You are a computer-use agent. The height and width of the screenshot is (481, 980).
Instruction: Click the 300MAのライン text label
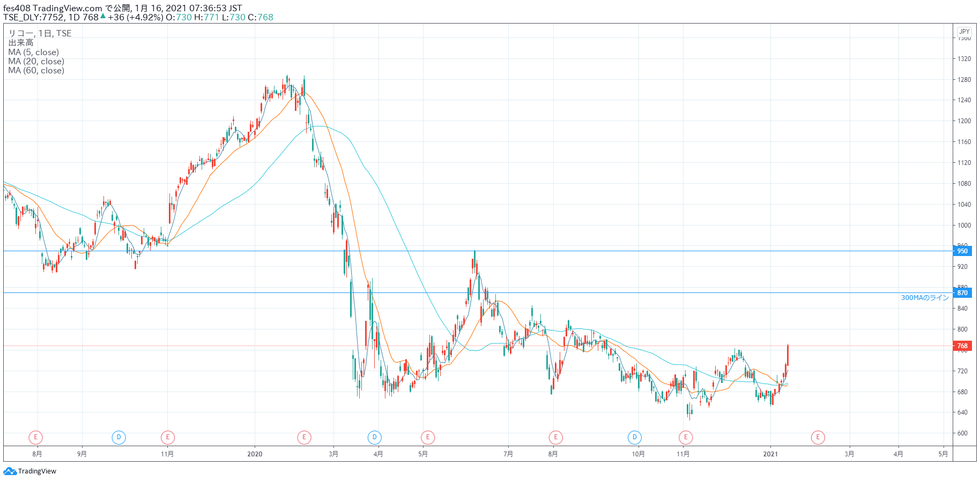pyautogui.click(x=924, y=298)
